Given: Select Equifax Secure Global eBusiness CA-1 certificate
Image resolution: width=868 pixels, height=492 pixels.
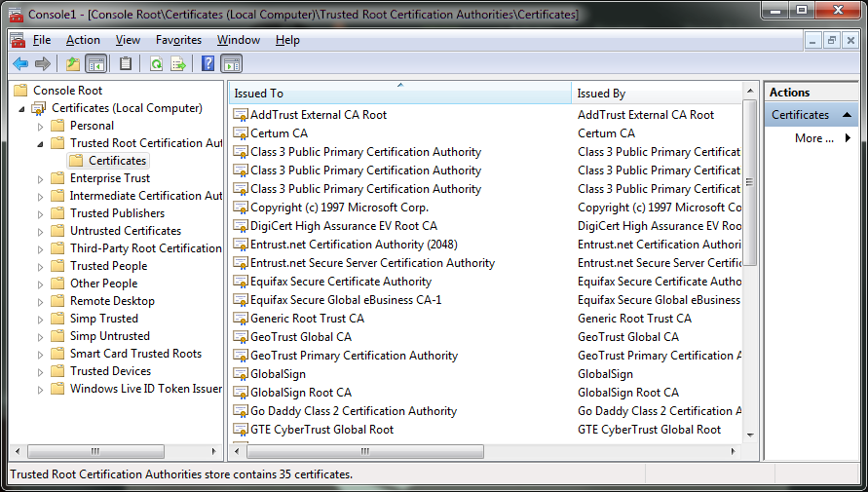Looking at the screenshot, I should pyautogui.click(x=346, y=300).
